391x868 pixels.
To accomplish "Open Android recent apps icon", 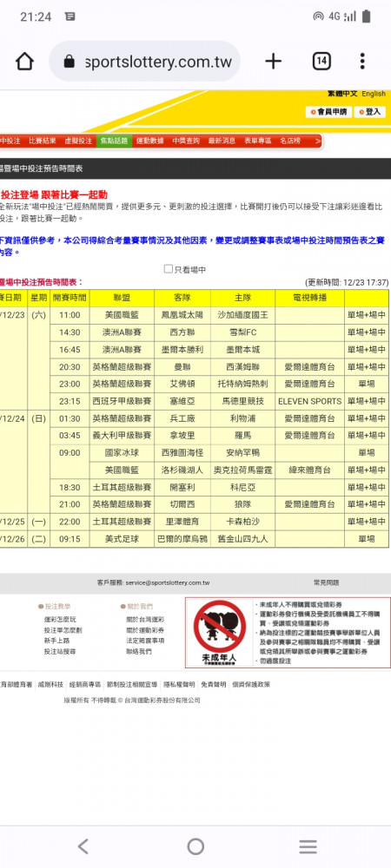I will (308, 845).
